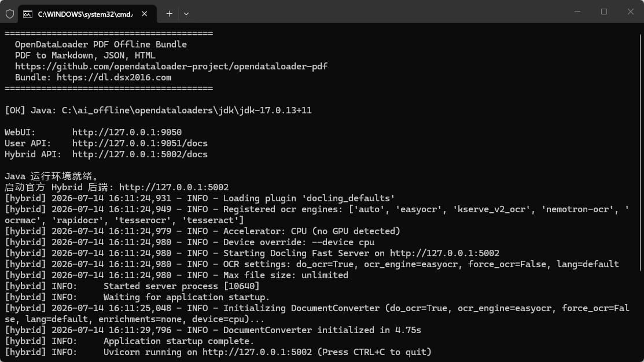Minimize the terminal window
Image resolution: width=644 pixels, height=362 pixels.
tap(577, 12)
